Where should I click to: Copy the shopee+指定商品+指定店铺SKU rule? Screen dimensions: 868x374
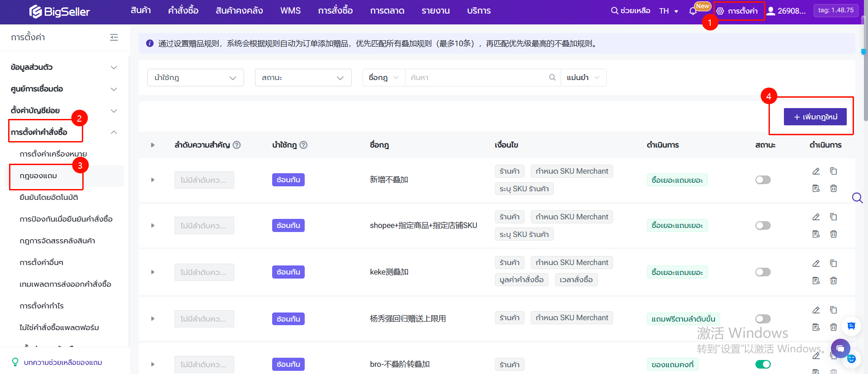833,217
